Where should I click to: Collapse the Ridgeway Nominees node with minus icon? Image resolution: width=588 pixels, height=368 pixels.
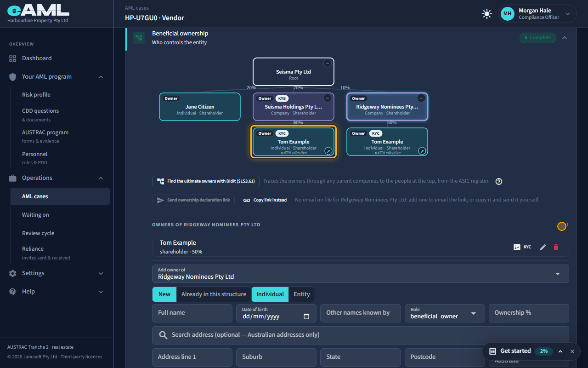421,98
